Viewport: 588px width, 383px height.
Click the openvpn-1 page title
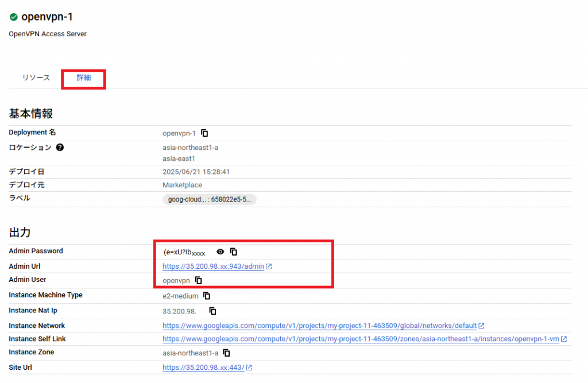tap(47, 17)
